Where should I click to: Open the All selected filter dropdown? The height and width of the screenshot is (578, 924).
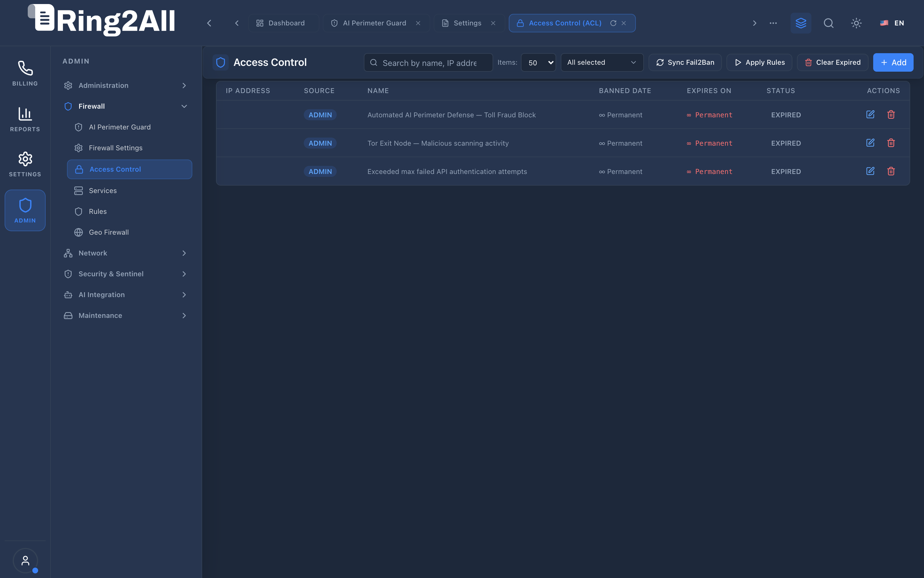click(602, 62)
